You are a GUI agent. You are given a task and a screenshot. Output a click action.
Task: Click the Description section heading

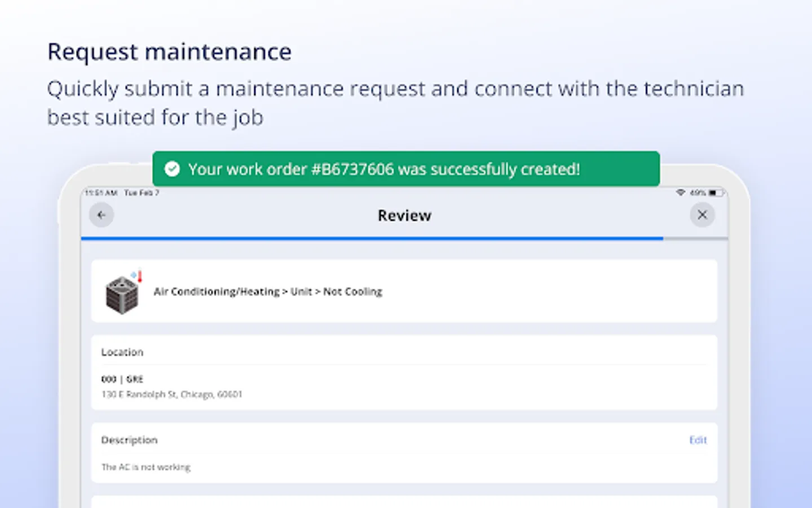(129, 440)
